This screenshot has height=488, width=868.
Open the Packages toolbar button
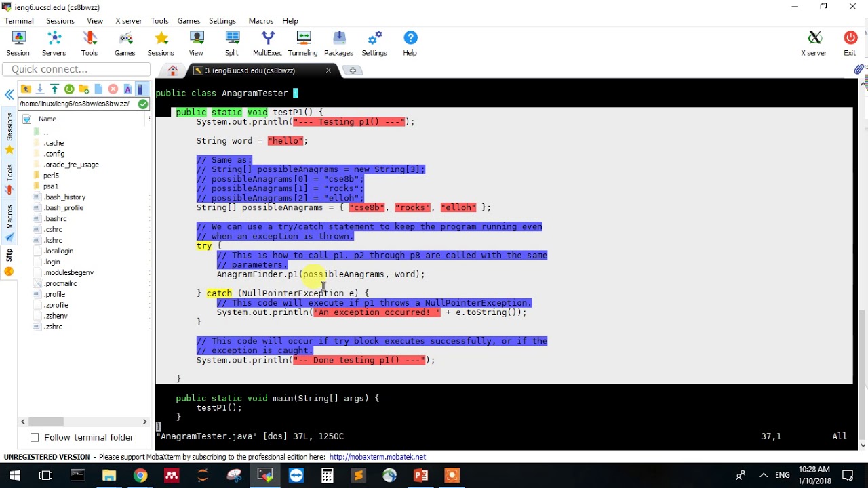(339, 43)
